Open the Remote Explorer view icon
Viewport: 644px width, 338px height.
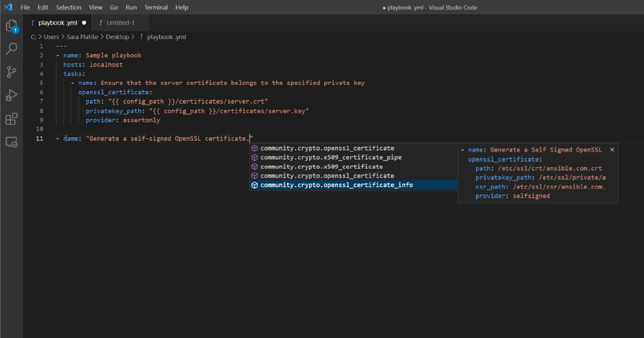11,142
